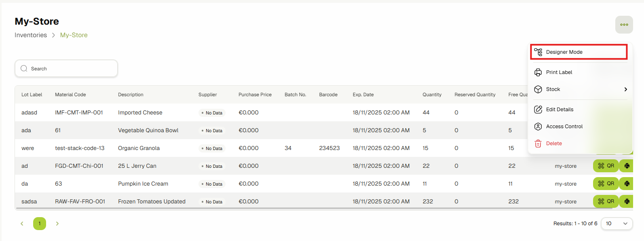Click QR button for 25 L Jerry Can
Viewport: 644px width, 241px height.
click(606, 166)
